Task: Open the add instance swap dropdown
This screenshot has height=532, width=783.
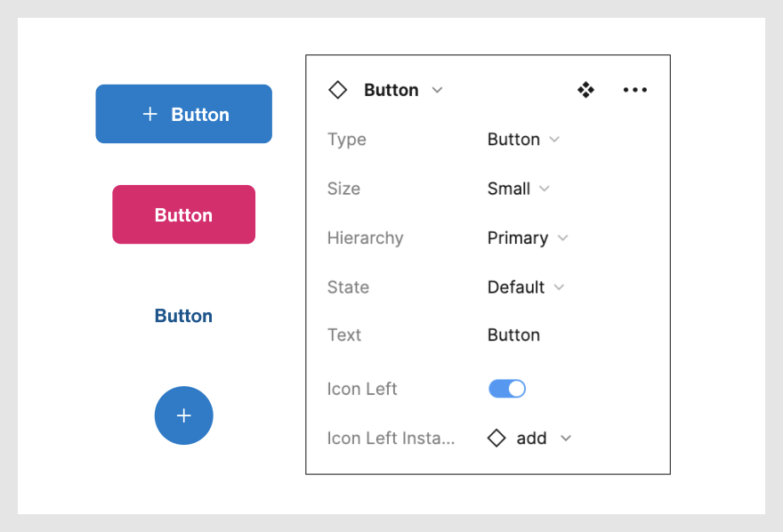Action: pos(529,439)
